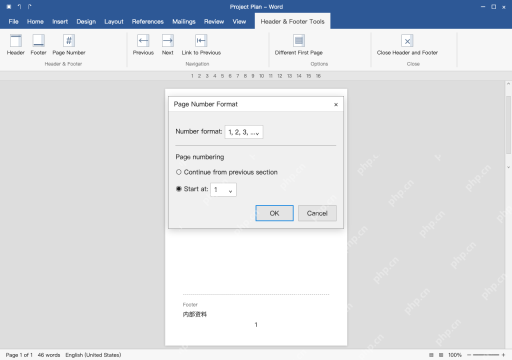Open the Start at value box

pos(223,190)
